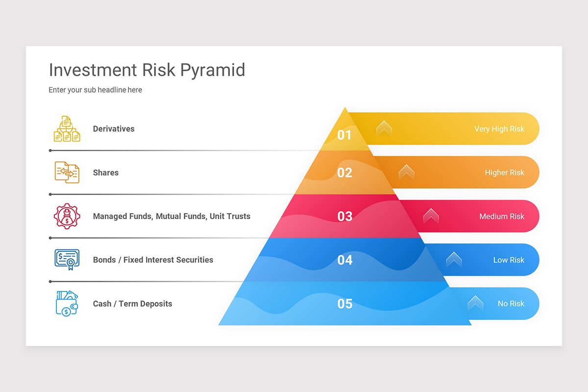Select the orange pyramid tier 02
Viewport: 588px width, 392px height.
[x=344, y=172]
